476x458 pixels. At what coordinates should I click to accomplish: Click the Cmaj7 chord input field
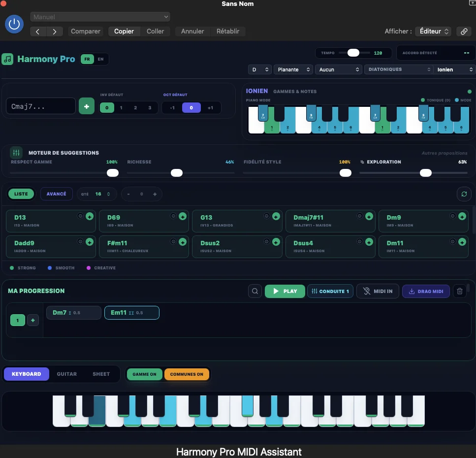click(41, 106)
